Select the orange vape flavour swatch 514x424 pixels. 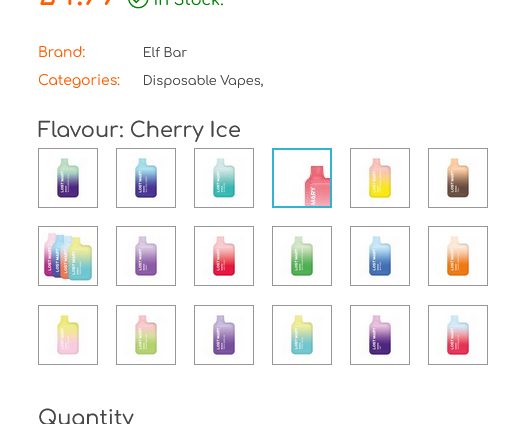[x=458, y=256]
